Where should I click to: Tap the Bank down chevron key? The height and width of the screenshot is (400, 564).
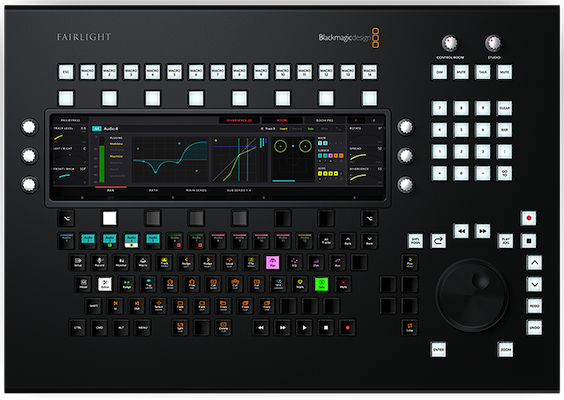coord(369,241)
